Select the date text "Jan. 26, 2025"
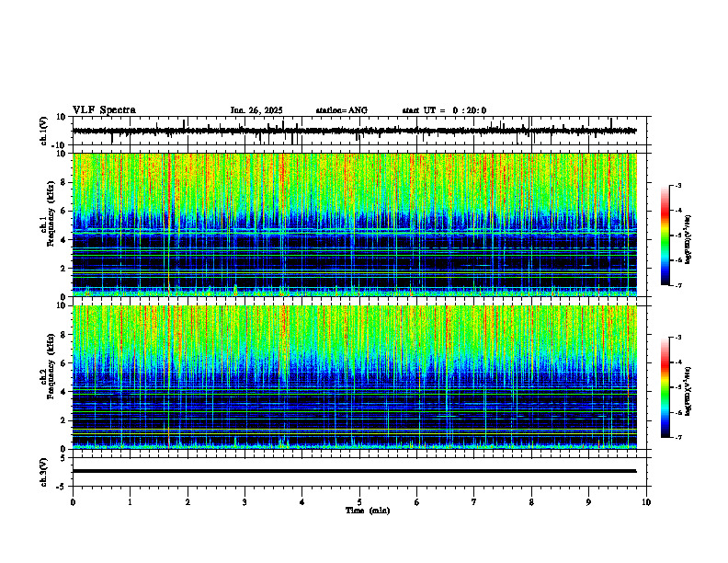Viewport: 728px width, 563px height. (256, 110)
